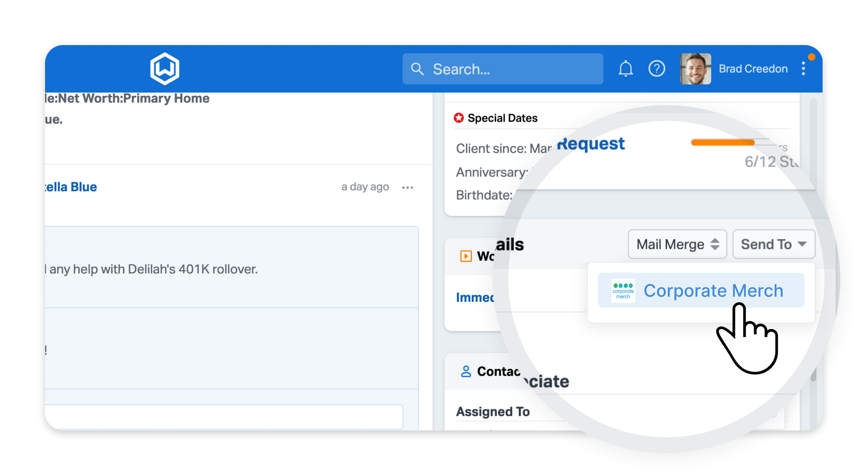Click the 401K rollover note text
The width and height of the screenshot is (868, 471).
tap(151, 269)
